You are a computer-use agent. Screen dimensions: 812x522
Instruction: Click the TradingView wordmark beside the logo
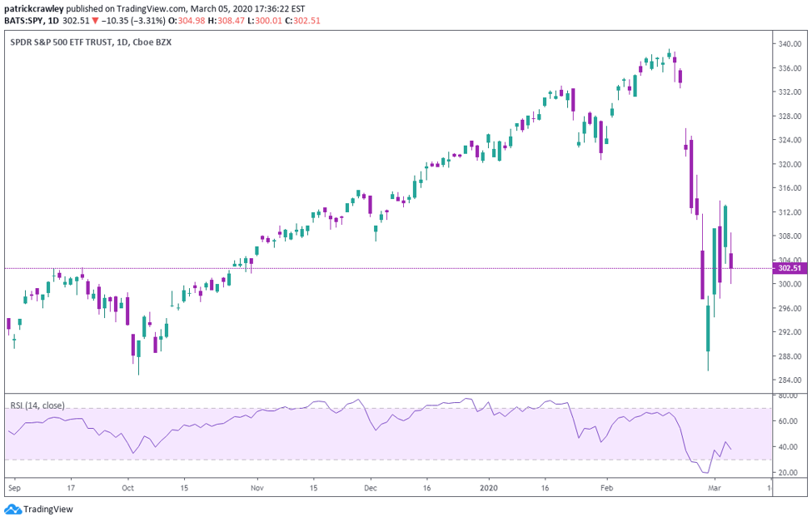pos(48,510)
